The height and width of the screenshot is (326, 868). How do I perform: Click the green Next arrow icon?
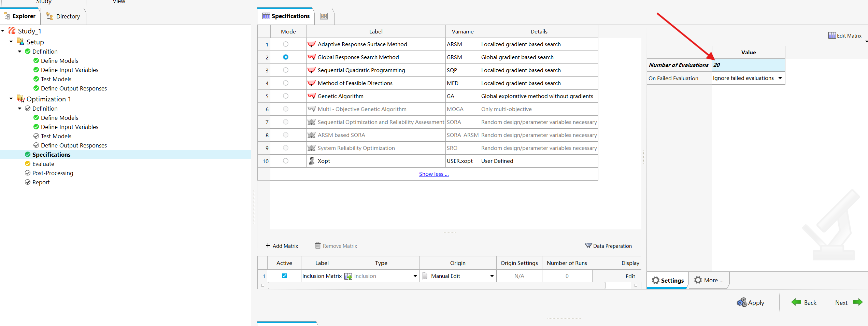coord(858,302)
